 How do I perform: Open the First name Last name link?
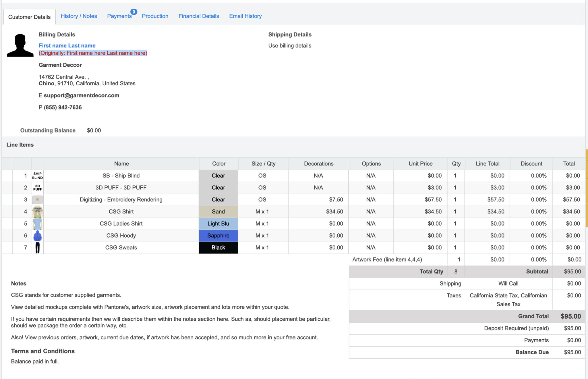click(67, 45)
